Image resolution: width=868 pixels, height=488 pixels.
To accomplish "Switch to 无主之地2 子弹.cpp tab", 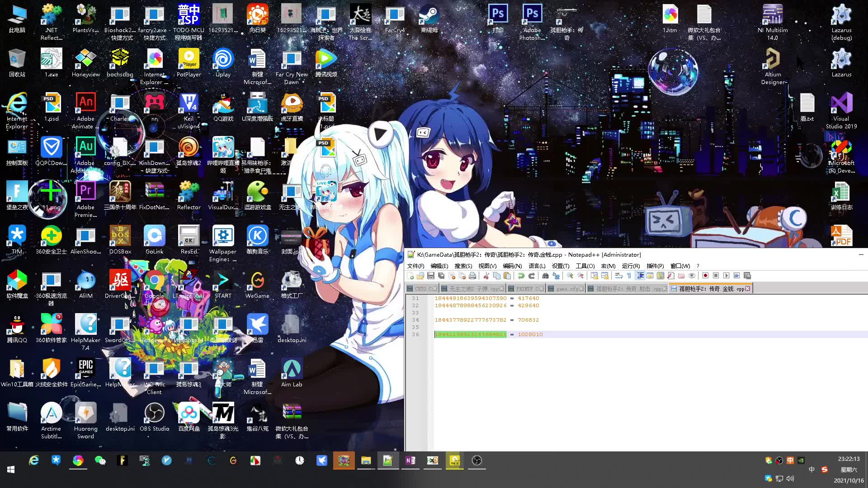I will (474, 289).
